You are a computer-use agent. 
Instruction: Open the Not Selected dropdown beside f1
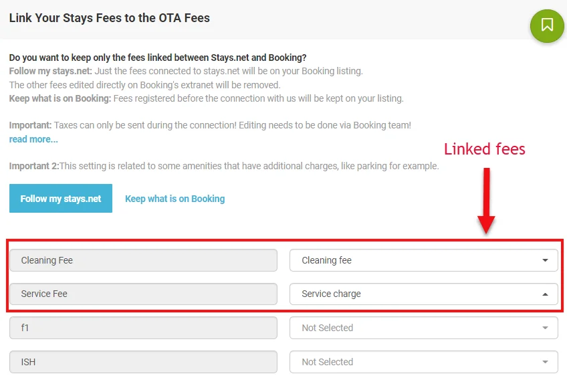point(423,328)
